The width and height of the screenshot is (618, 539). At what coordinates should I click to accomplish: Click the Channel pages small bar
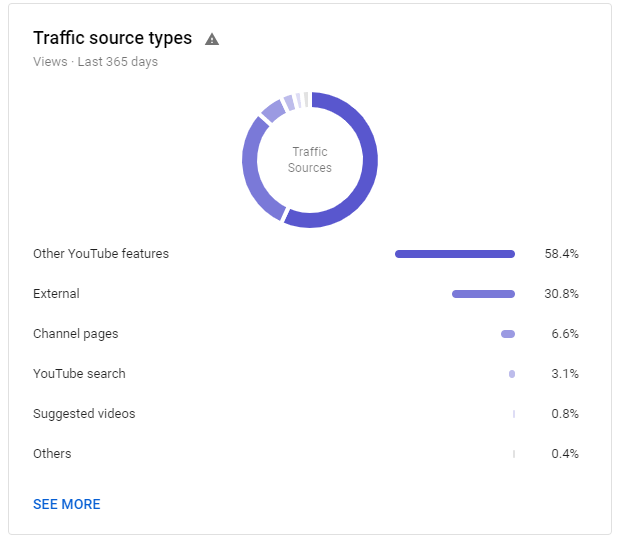(x=508, y=334)
